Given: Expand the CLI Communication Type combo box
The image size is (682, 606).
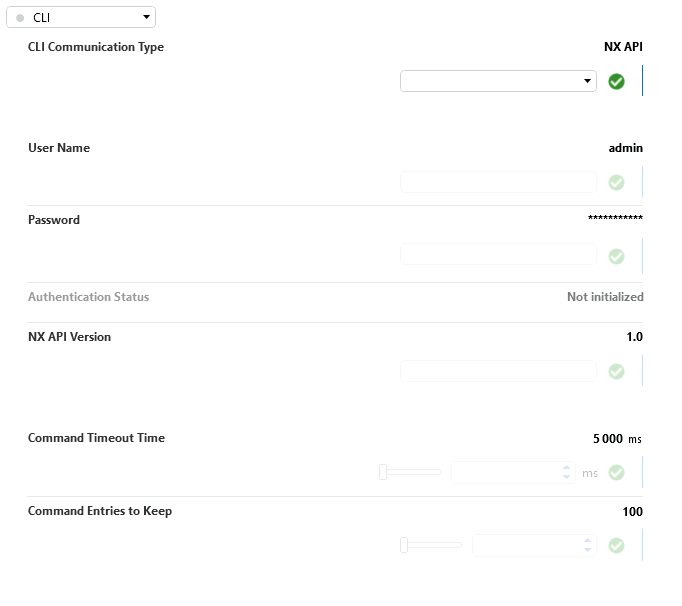Looking at the screenshot, I should (498, 81).
